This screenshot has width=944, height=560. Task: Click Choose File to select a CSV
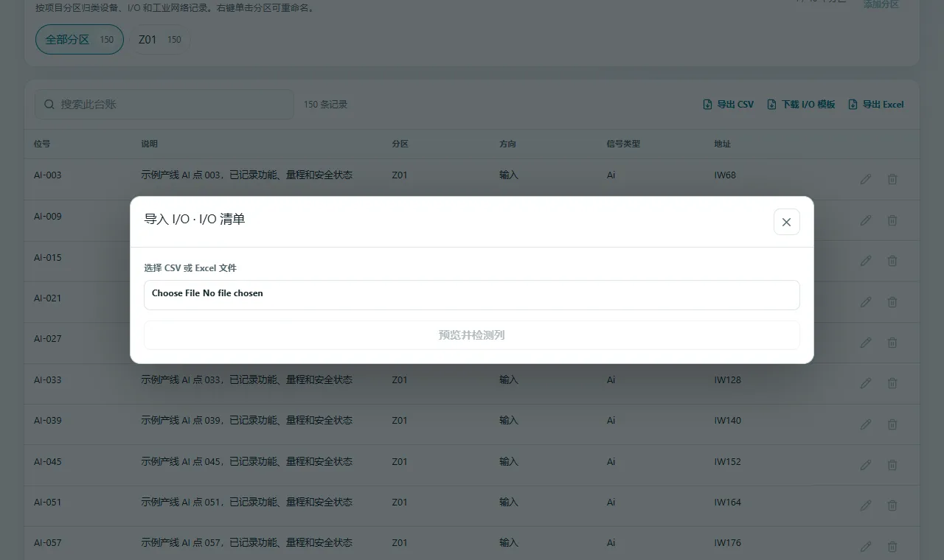tap(471, 295)
